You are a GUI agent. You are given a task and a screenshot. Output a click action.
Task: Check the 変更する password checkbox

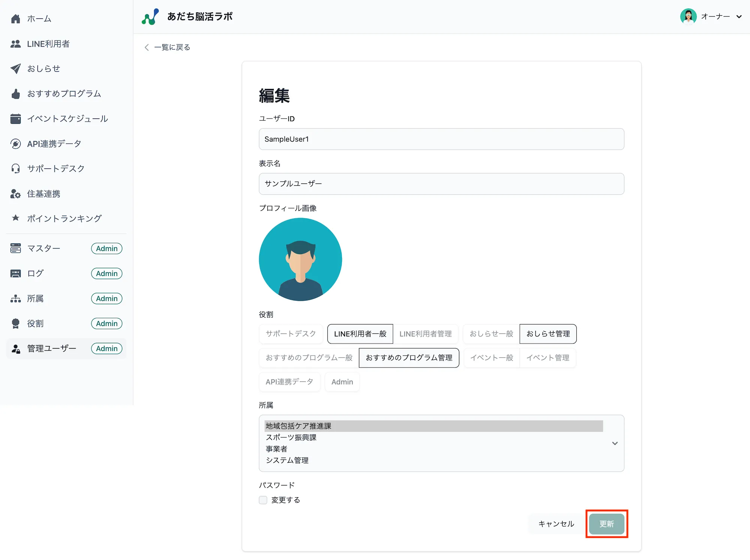point(263,500)
